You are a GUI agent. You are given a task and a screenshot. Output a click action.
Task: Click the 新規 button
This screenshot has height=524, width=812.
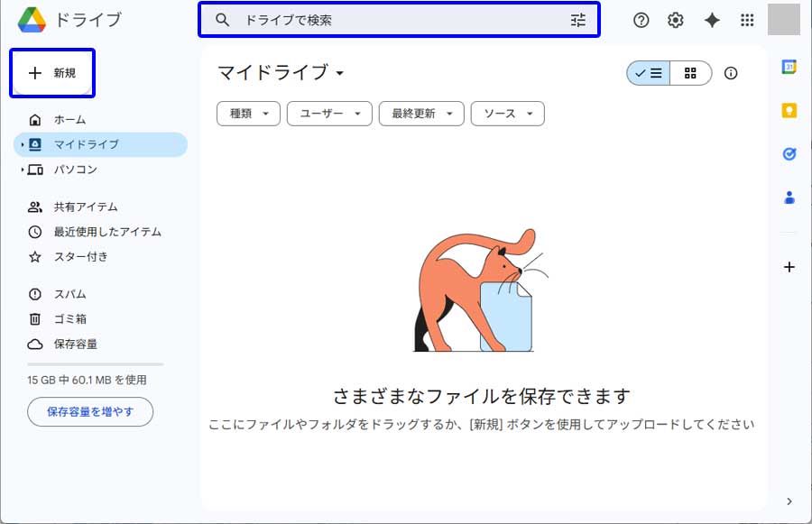52,73
